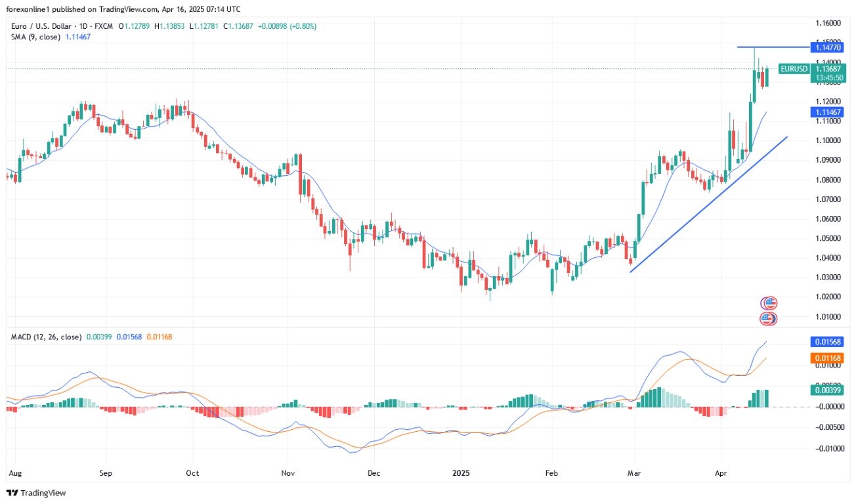Select the blue 1.11467 SMA price label
Image resolution: width=856 pixels, height=504 pixels.
[x=829, y=112]
